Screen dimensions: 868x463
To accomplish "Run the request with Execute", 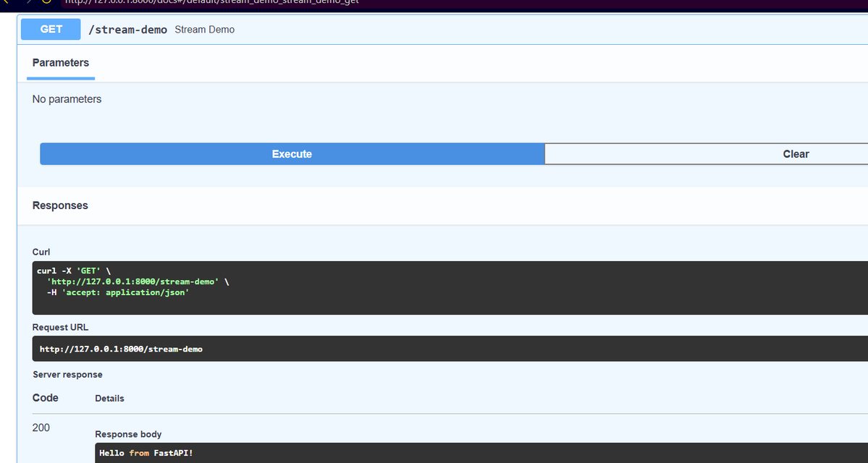I will coord(292,154).
